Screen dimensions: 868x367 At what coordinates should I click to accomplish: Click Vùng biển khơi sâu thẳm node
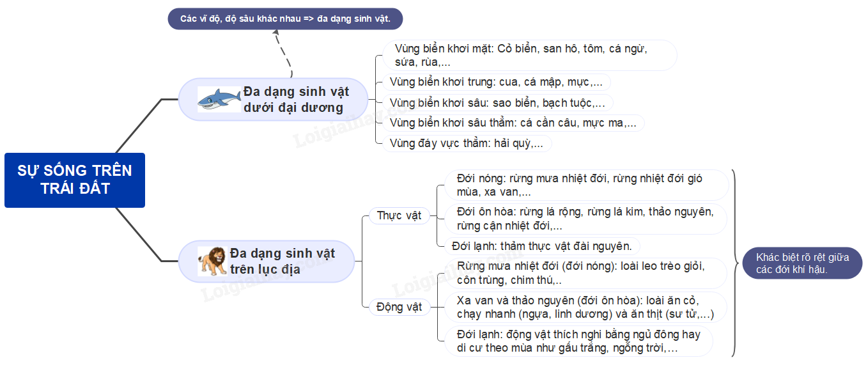[513, 123]
